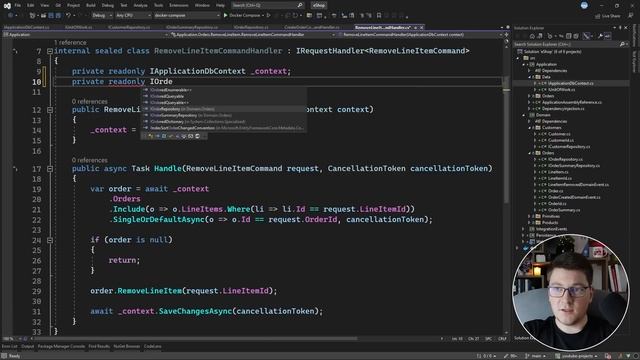
Task: Click the Solution Explorer Properties wrench icon
Action: (x=600, y=36)
